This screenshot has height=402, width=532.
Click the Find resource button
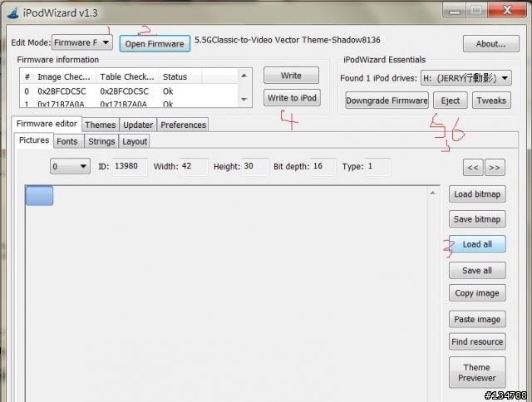coord(477,341)
